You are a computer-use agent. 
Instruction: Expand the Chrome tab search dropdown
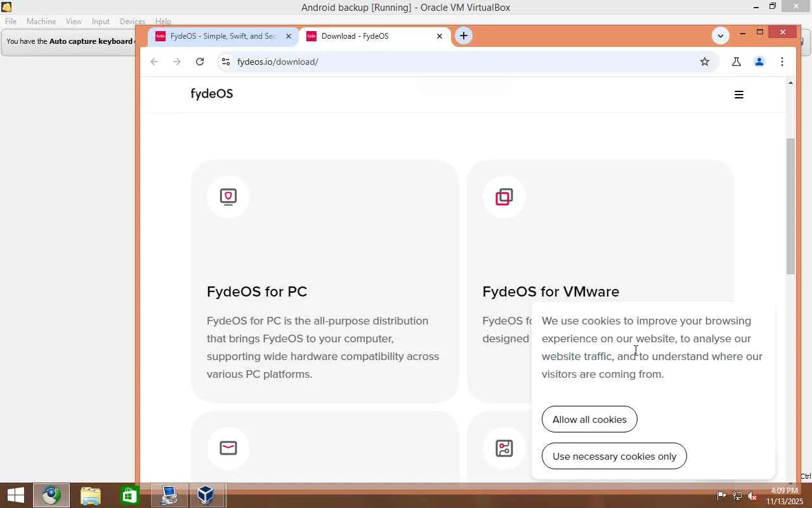coord(720,36)
